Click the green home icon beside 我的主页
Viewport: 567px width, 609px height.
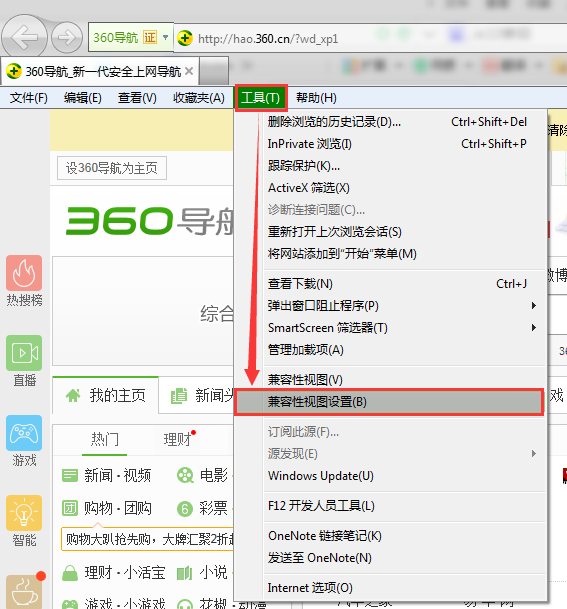point(73,396)
